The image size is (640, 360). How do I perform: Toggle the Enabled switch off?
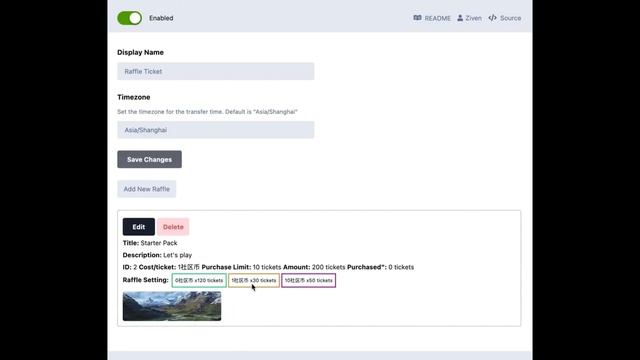[129, 18]
